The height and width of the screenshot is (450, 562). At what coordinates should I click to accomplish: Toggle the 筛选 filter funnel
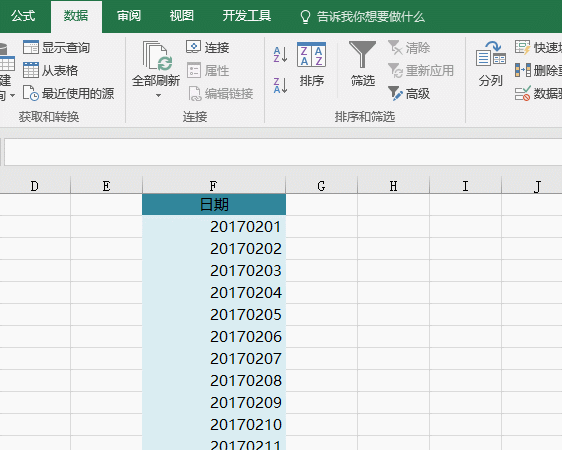click(x=362, y=64)
